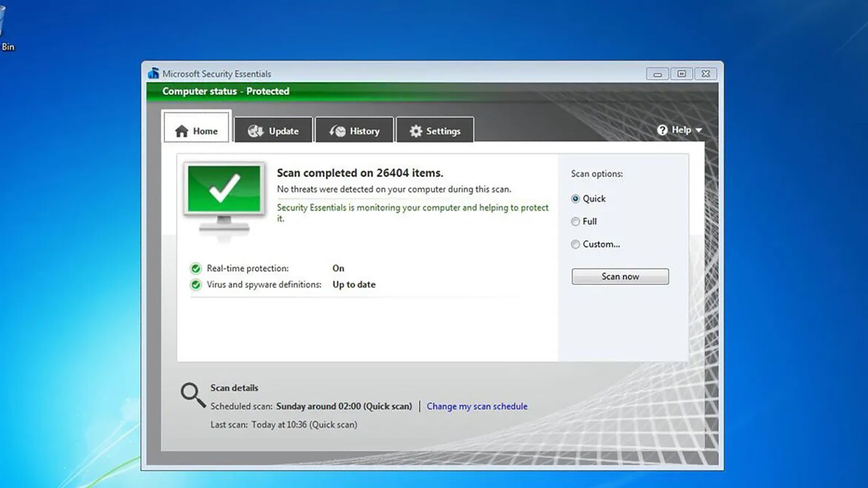Start a scan with Scan now

pos(620,277)
